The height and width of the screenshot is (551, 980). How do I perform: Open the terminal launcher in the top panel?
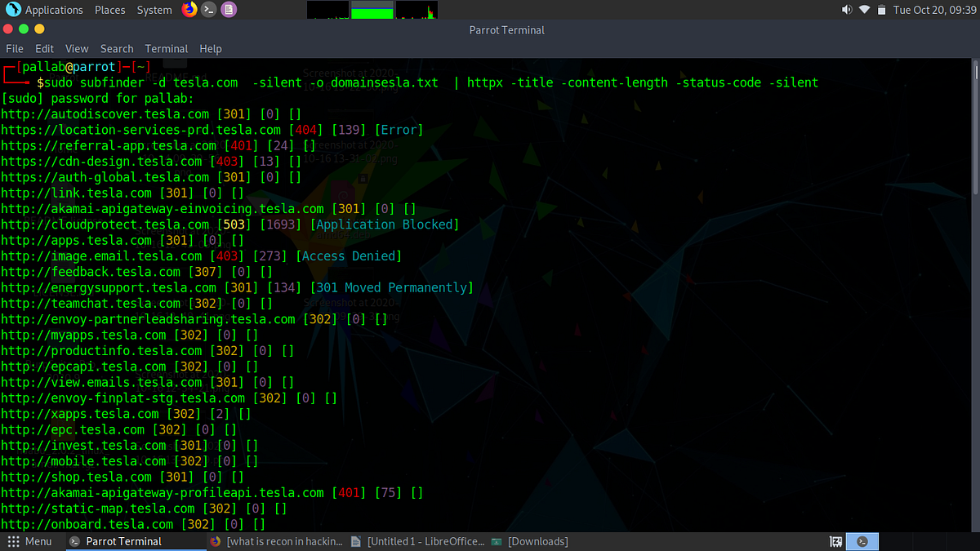pyautogui.click(x=207, y=10)
